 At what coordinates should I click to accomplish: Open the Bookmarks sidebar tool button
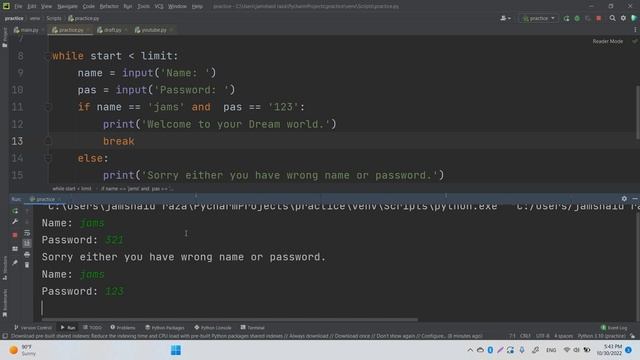click(4, 303)
